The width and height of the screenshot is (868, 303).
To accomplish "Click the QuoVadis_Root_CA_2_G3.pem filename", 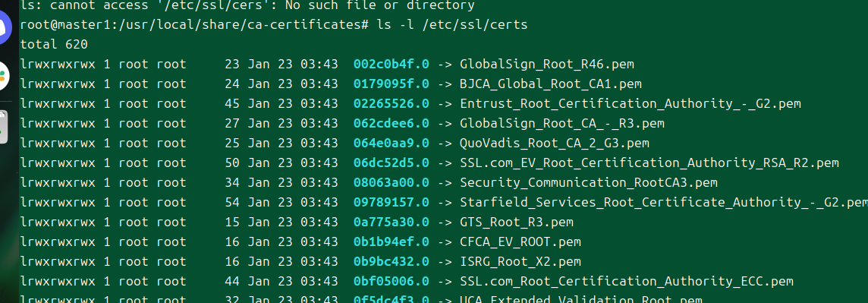I will pos(554,144).
